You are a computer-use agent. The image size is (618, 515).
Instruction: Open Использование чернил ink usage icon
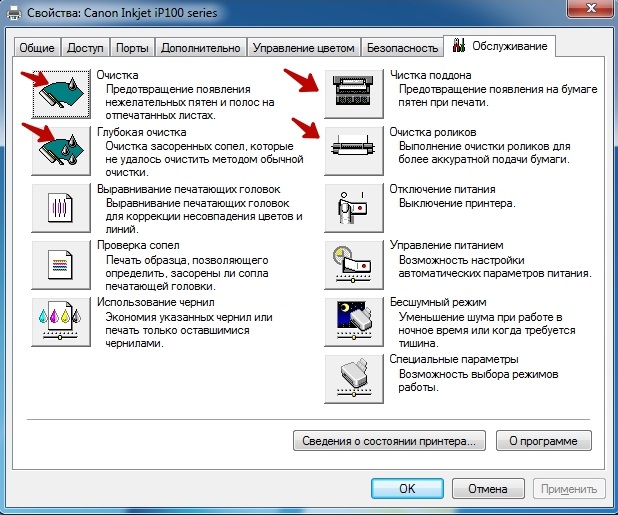[x=61, y=321]
